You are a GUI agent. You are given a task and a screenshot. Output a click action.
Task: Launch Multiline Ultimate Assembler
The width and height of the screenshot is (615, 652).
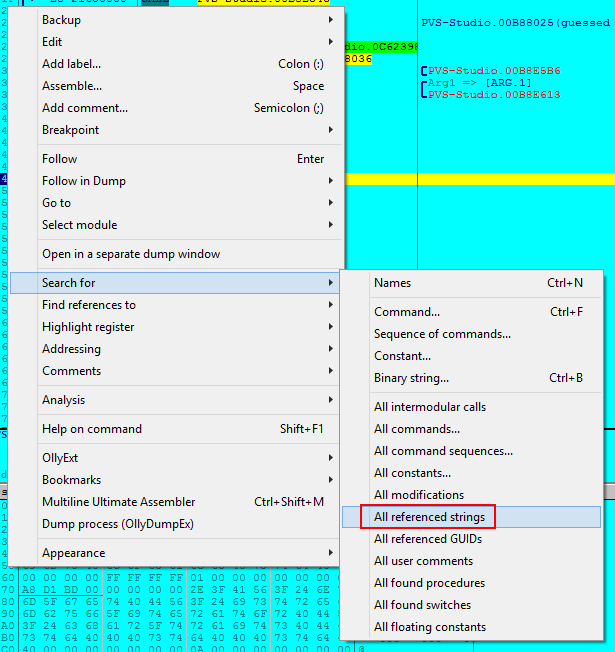176,502
